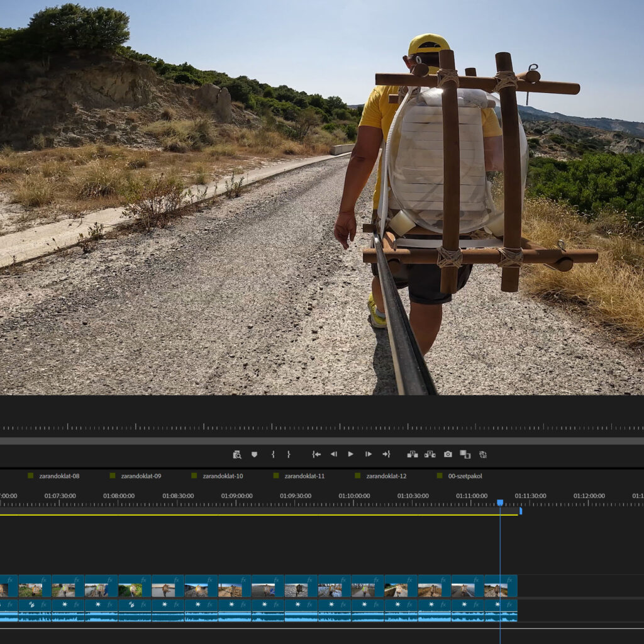
Task: Click the Add Marker icon
Action: point(255,454)
